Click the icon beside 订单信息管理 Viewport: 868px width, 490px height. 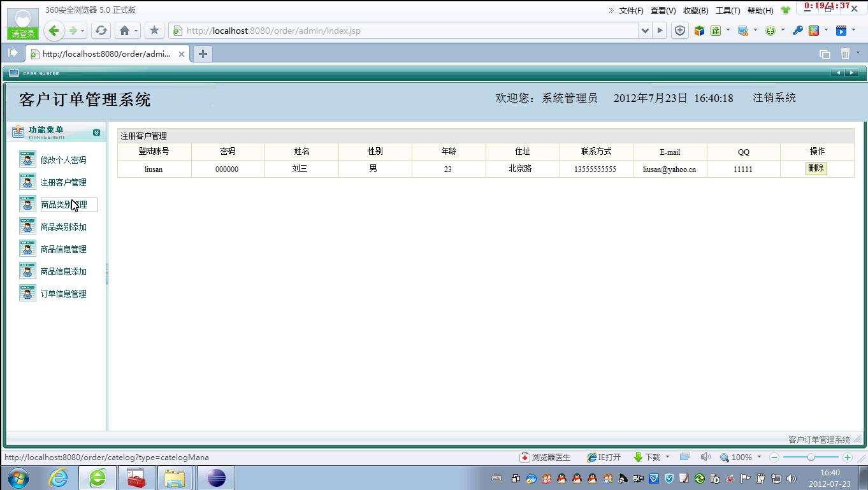(27, 292)
